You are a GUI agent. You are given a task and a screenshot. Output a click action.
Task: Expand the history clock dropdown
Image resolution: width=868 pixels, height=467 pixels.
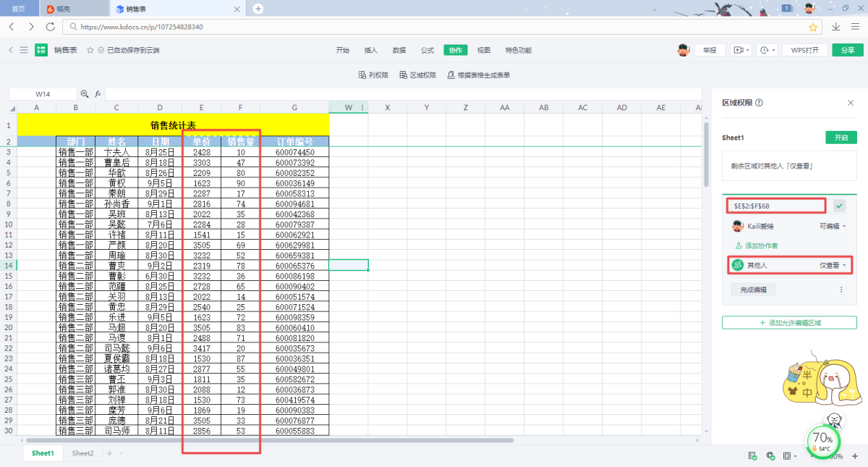coord(767,50)
